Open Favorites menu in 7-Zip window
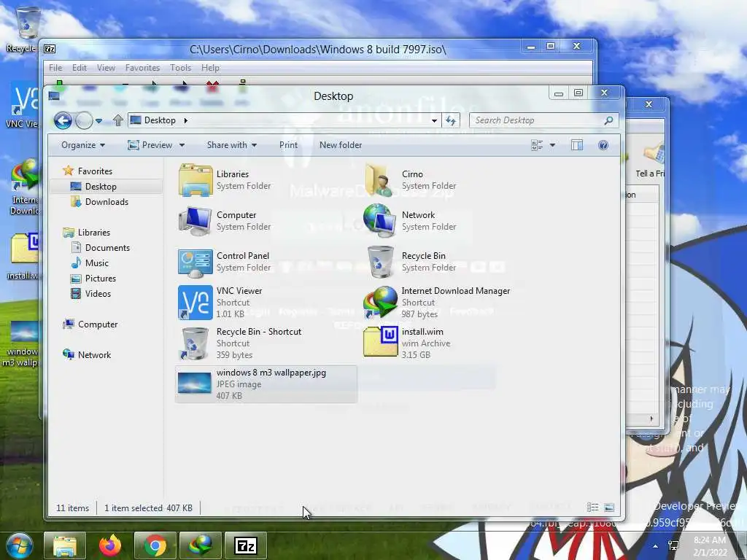This screenshot has height=560, width=747. pyautogui.click(x=142, y=68)
